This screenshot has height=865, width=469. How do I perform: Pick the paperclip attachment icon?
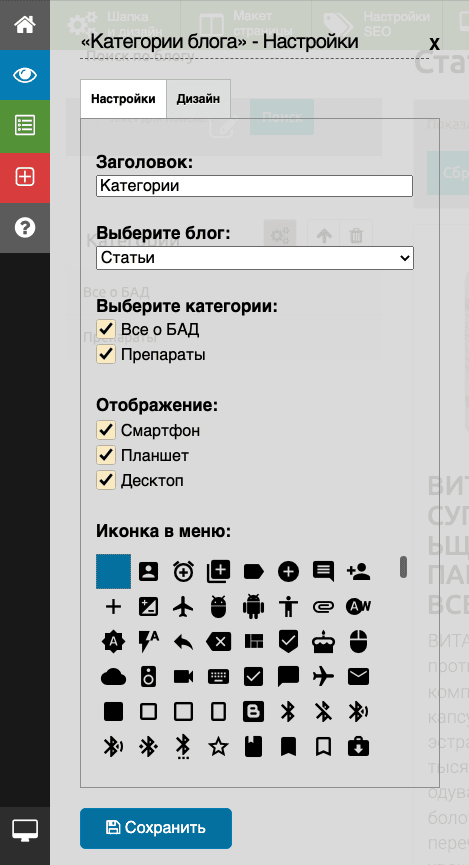click(323, 607)
